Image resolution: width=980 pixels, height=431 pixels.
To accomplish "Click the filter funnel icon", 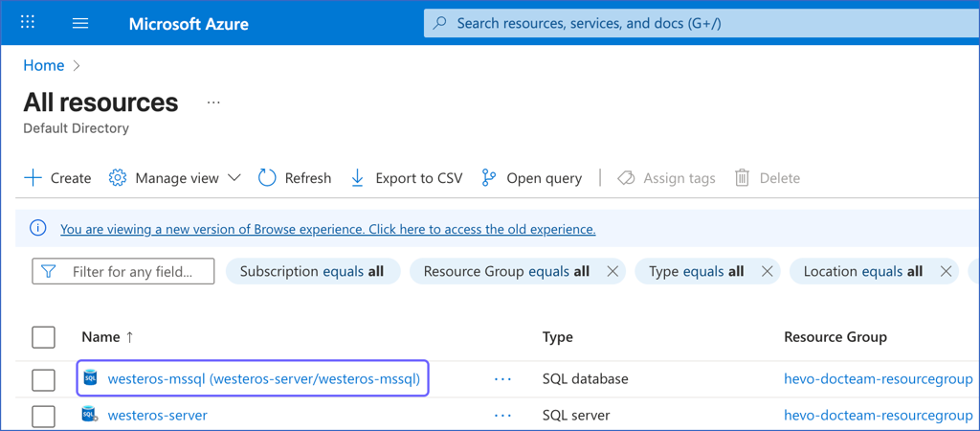I will coord(48,271).
